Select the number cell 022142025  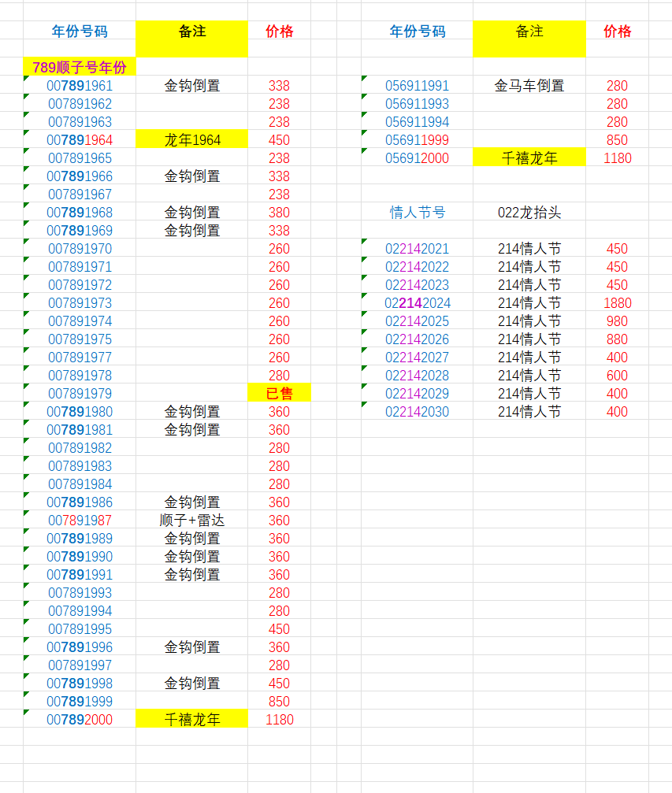click(x=417, y=321)
